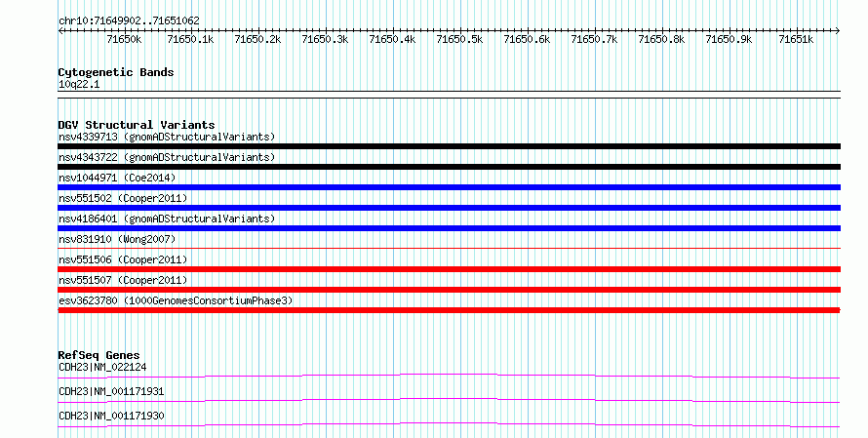
Task: Click the DGV Structural Variants track title
Action: click(x=137, y=125)
